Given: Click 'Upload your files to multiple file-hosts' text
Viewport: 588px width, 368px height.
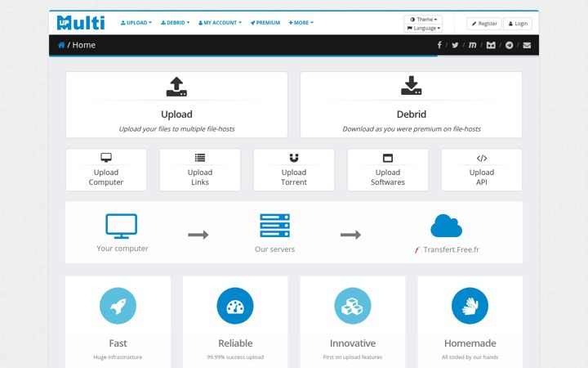Looking at the screenshot, I should click(x=176, y=129).
